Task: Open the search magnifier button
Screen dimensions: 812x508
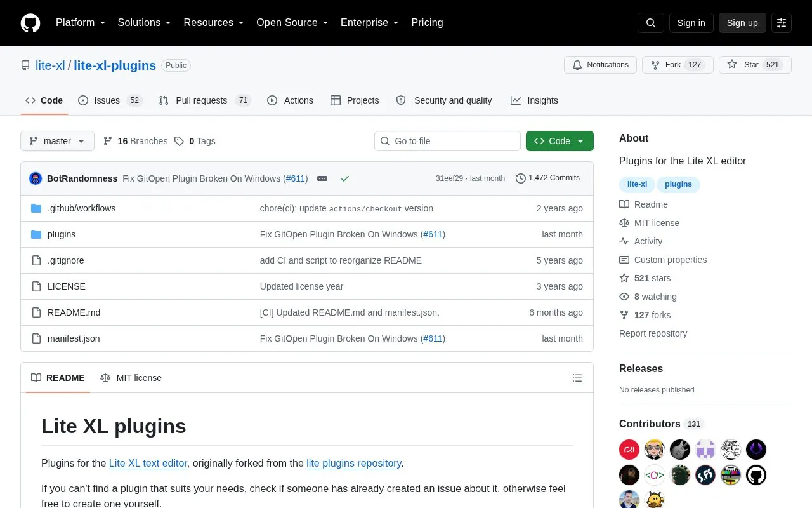Action: pos(651,23)
